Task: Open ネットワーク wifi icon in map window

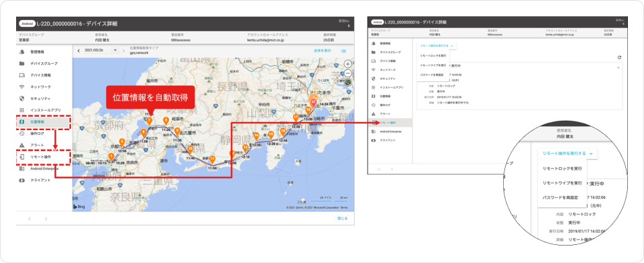Action: point(21,87)
